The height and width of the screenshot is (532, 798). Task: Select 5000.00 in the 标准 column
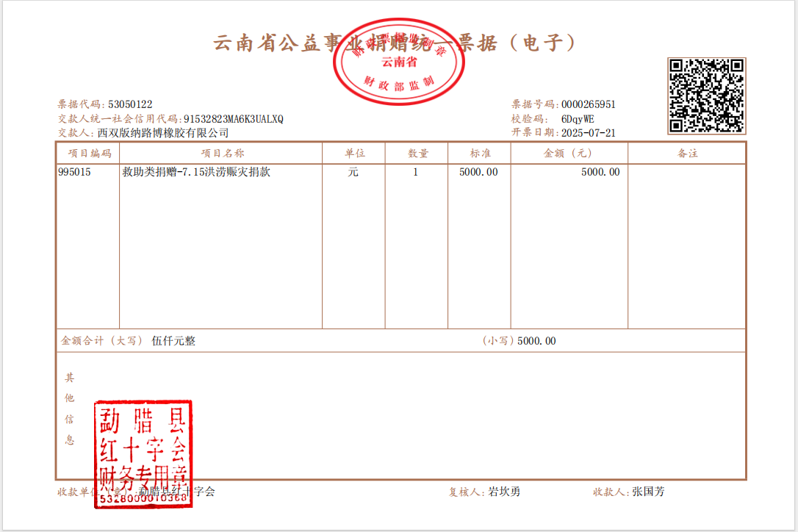coord(478,173)
